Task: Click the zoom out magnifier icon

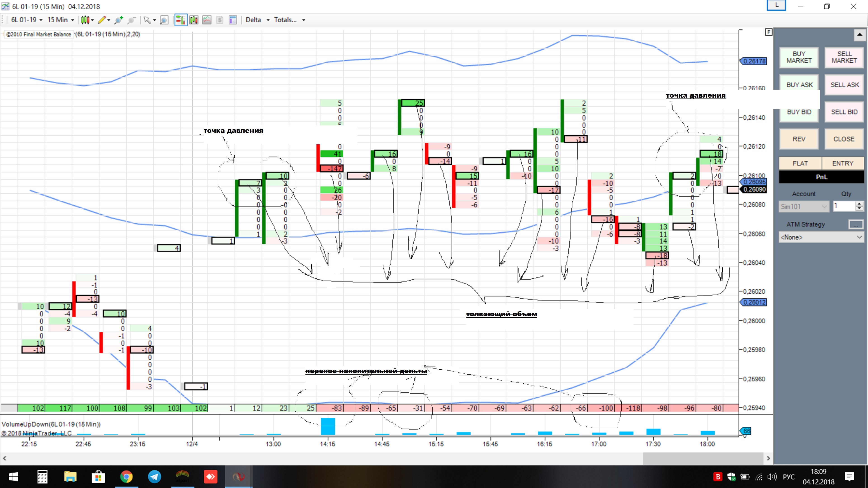Action: [x=132, y=20]
